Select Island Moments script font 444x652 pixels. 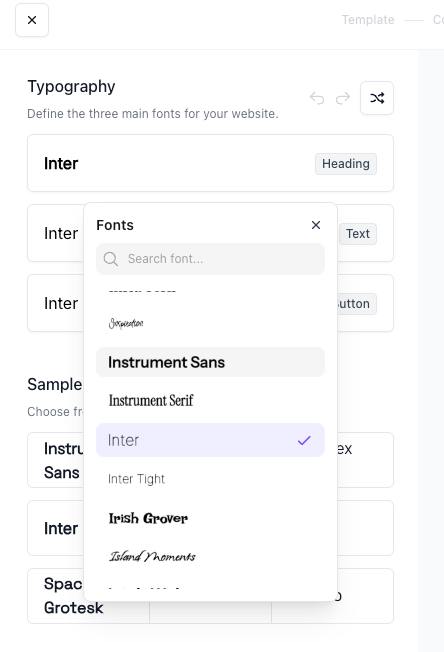[x=210, y=556]
